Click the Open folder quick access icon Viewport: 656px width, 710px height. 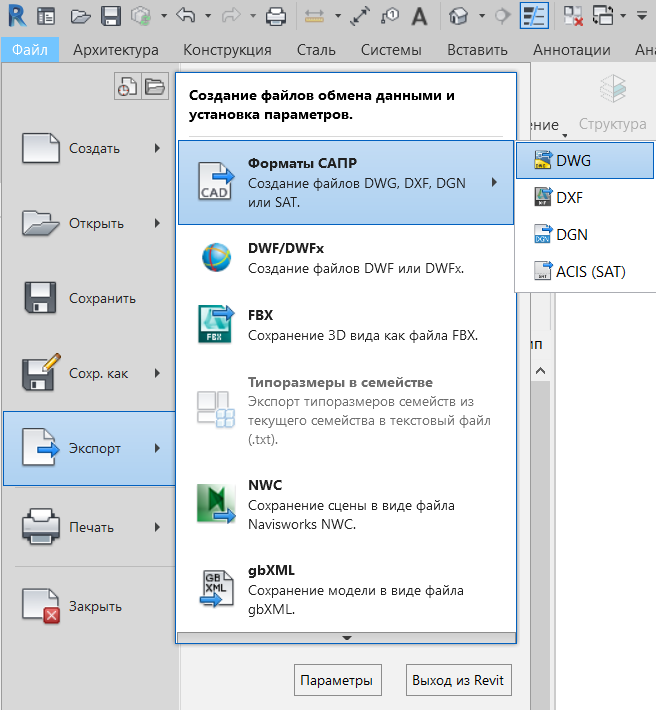click(81, 17)
